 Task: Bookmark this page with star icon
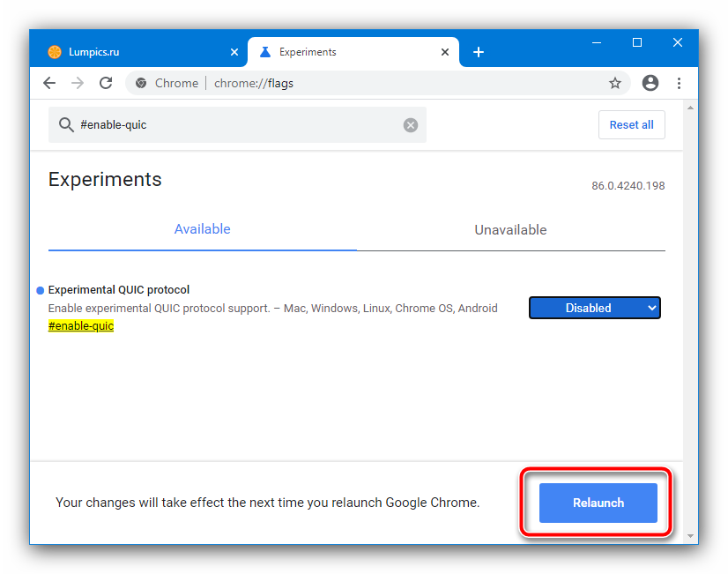pos(615,83)
